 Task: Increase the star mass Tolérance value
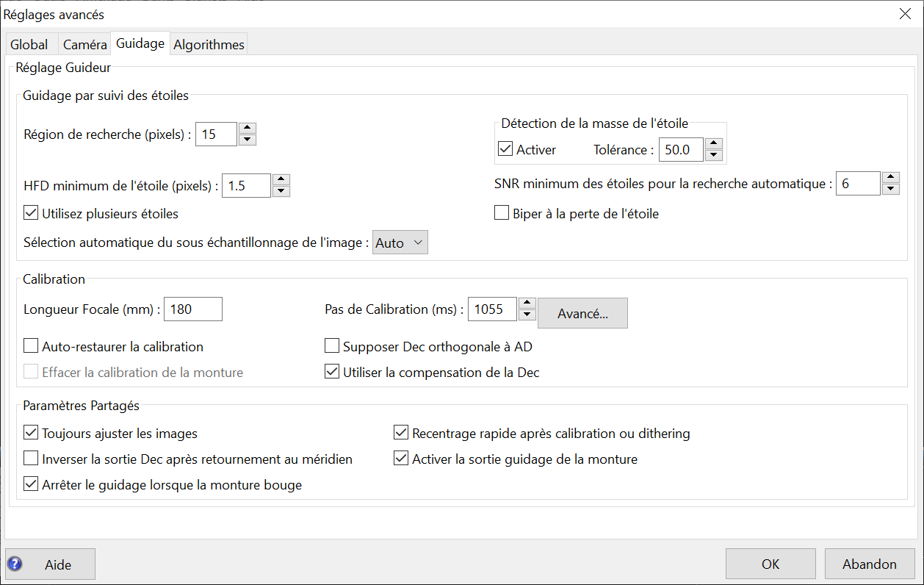[714, 143]
